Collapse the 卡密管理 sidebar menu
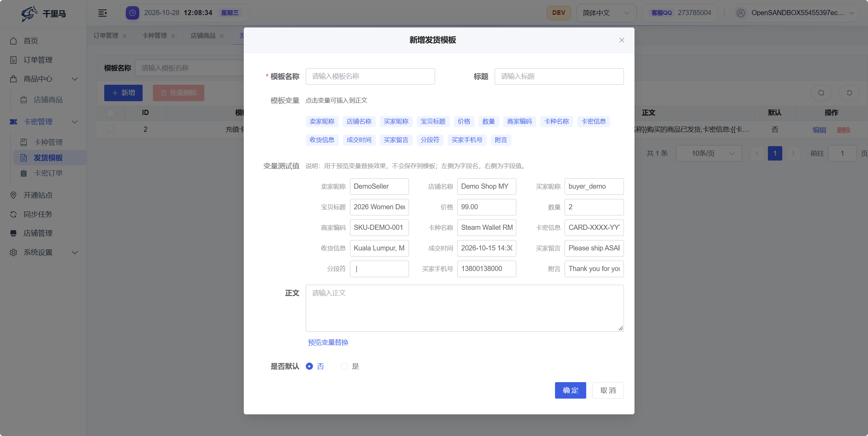Viewport: 868px width, 436px height. tap(43, 122)
